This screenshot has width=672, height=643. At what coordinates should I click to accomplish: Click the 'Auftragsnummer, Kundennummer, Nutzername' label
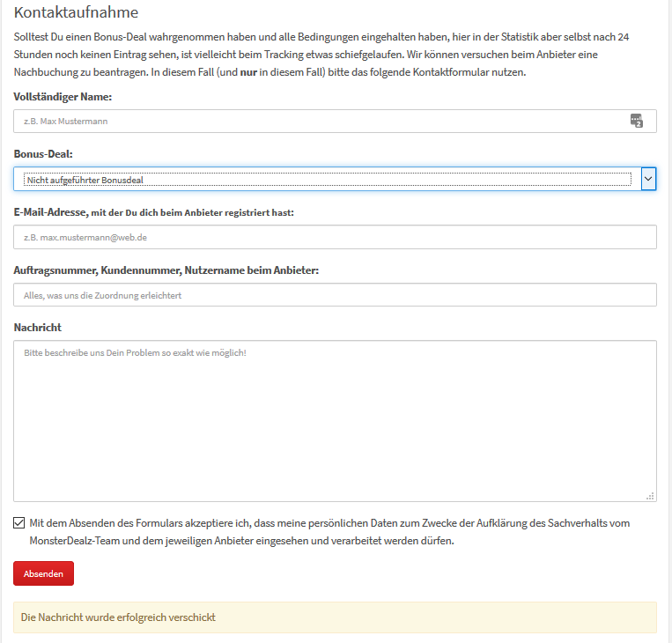[166, 270]
